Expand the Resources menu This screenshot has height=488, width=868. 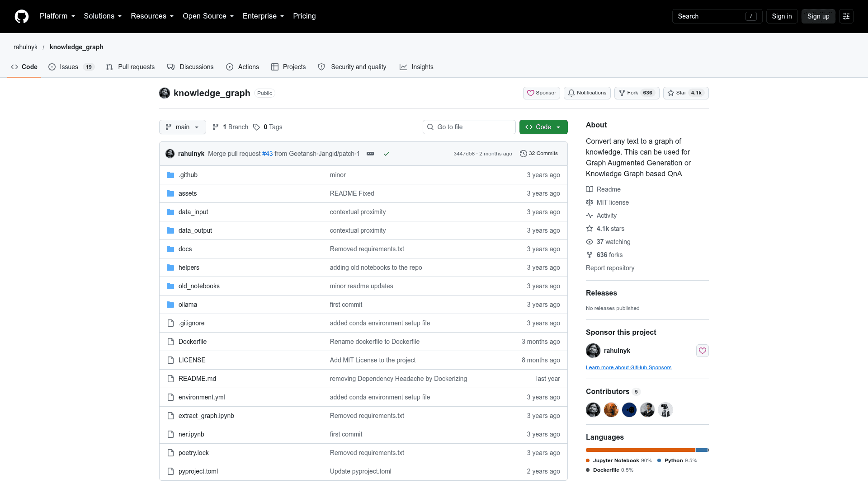[x=152, y=16]
